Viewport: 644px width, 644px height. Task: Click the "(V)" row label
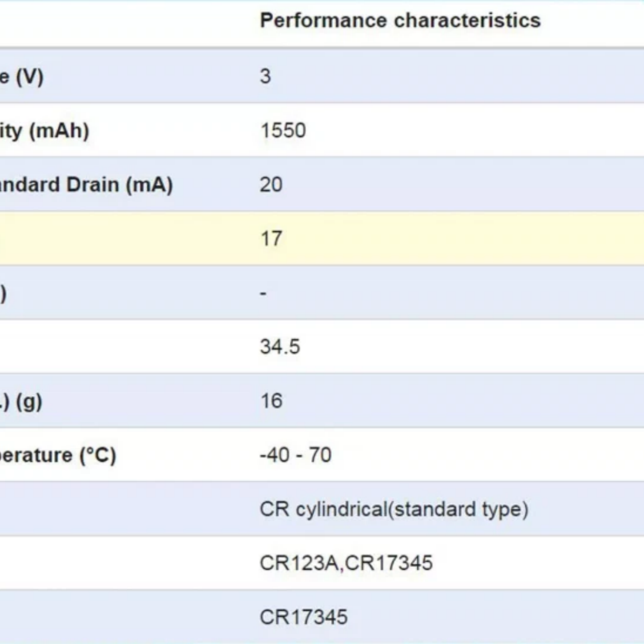pyautogui.click(x=23, y=77)
